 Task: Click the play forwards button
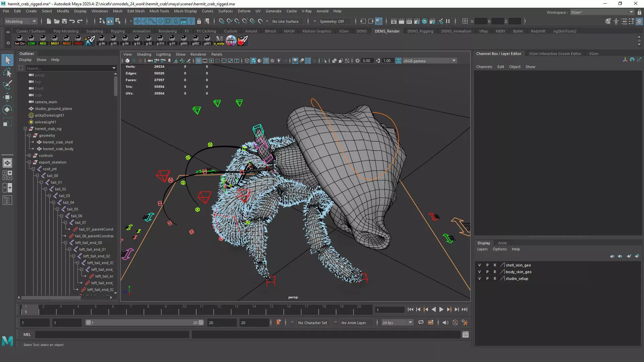click(441, 309)
